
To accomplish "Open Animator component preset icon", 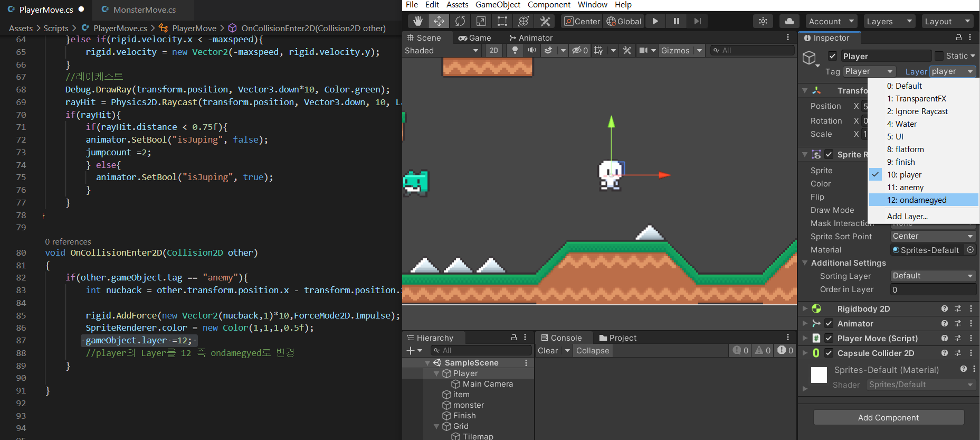I will [958, 323].
